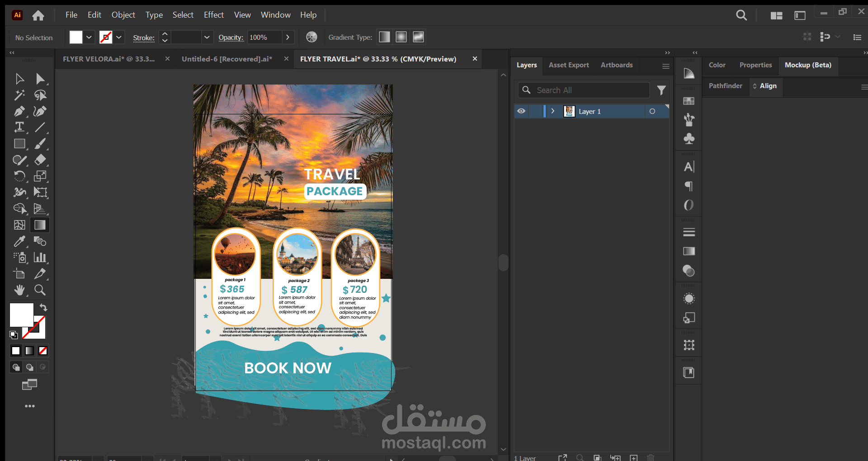Click the fill color swatch in control bar
Viewport: 868px width, 461px height.
click(x=76, y=37)
